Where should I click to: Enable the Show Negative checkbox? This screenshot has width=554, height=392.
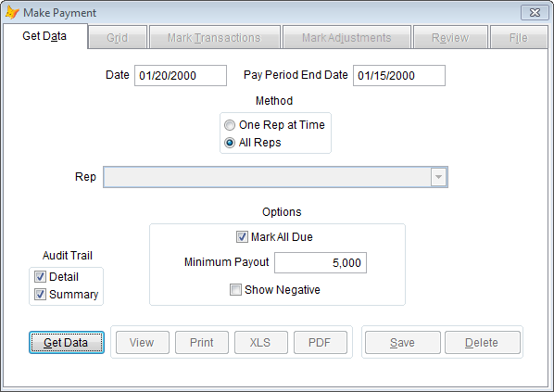click(235, 290)
